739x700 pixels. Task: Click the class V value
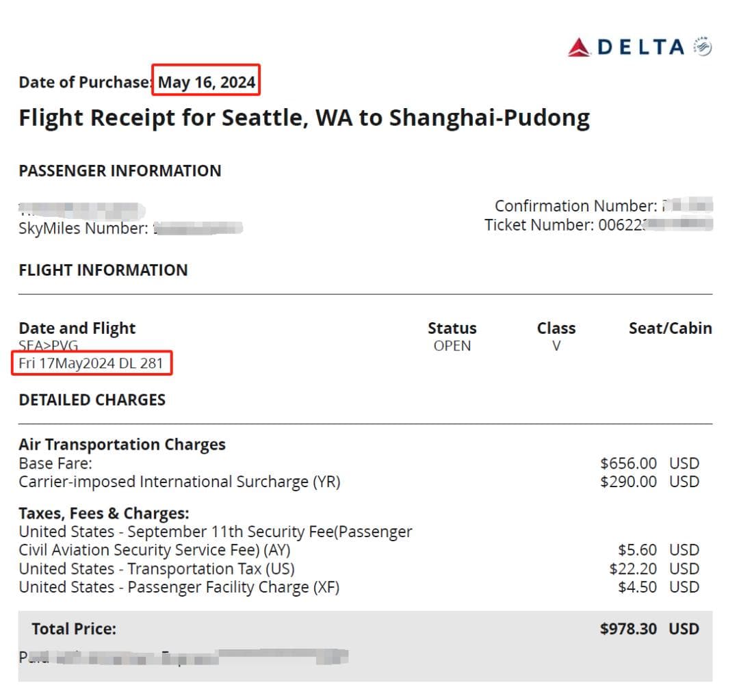[556, 346]
